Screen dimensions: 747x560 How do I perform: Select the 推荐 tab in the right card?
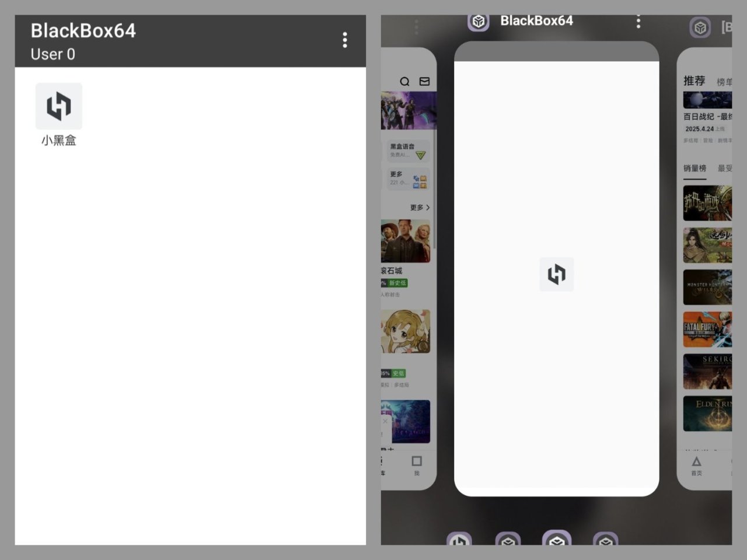pos(694,80)
